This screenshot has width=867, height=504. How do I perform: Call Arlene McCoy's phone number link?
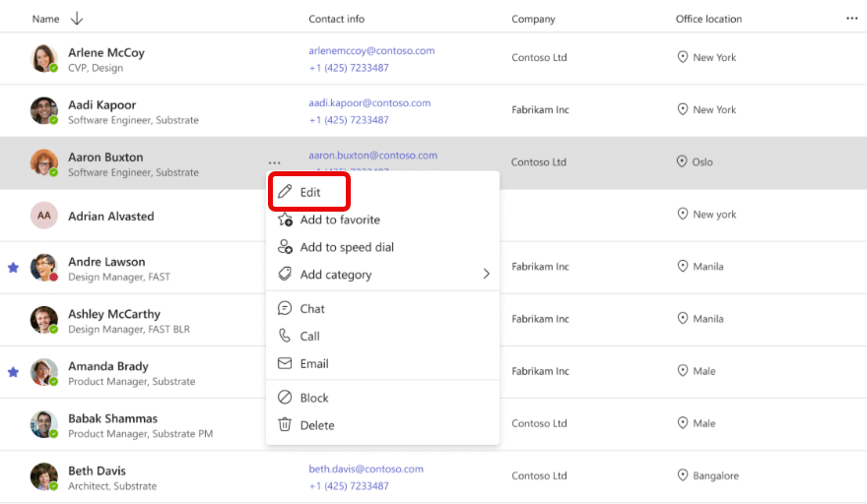coord(349,67)
